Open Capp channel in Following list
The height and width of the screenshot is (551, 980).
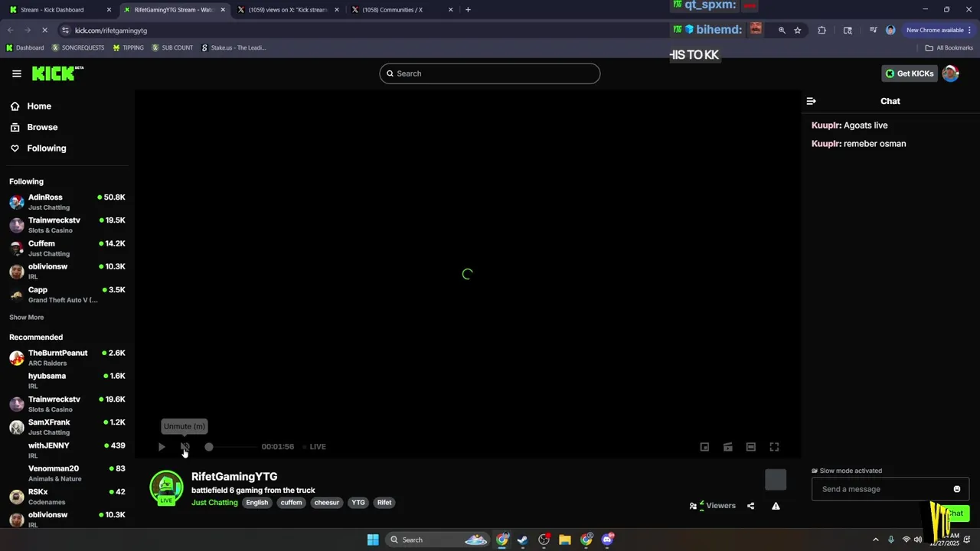(x=67, y=295)
